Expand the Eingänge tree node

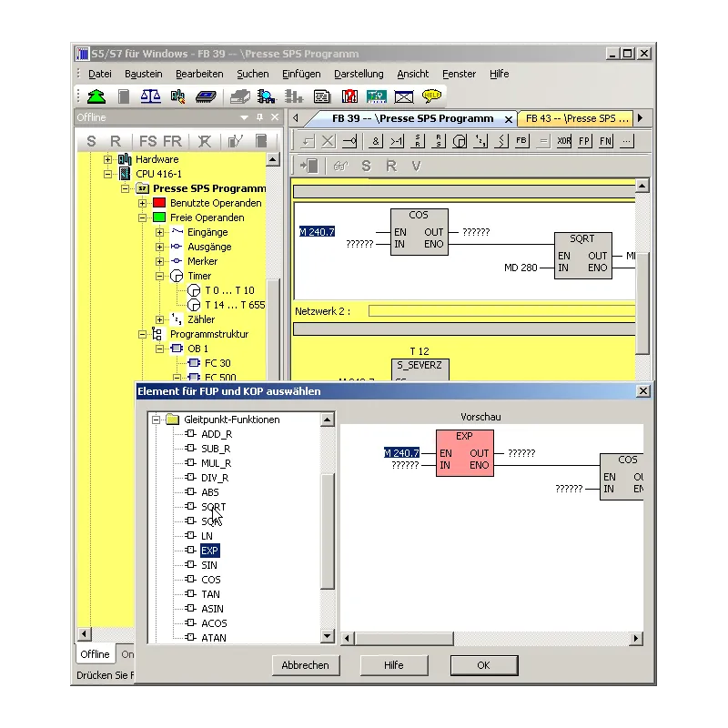pos(158,232)
